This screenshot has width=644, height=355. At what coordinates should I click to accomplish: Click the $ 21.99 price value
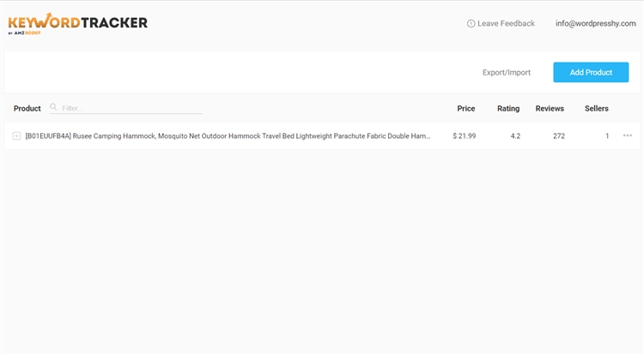coord(465,136)
